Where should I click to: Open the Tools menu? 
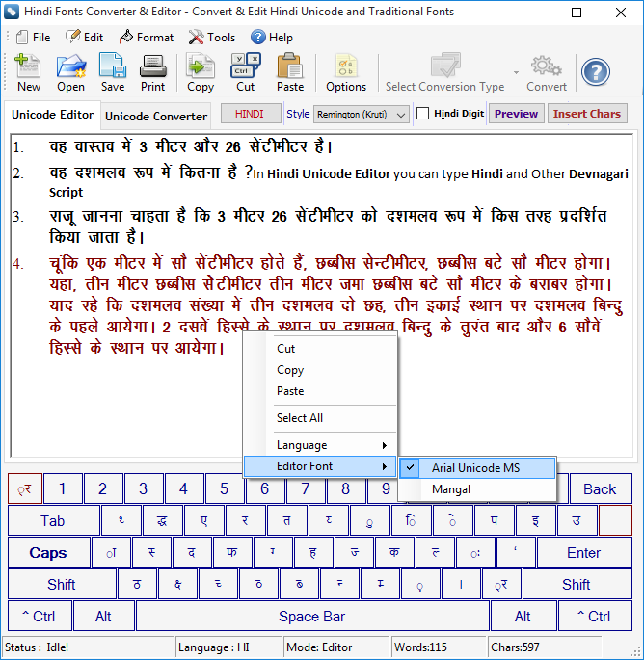click(212, 38)
